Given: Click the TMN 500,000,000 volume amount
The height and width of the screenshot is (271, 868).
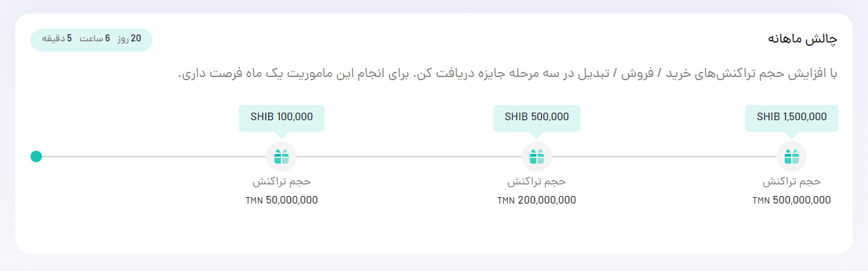Looking at the screenshot, I should pos(792,200).
